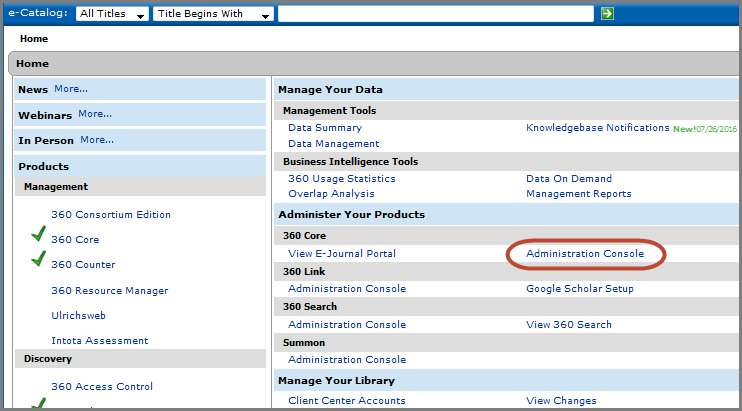The image size is (742, 411).
Task: Click the Manage Your Data heading
Action: pos(330,89)
